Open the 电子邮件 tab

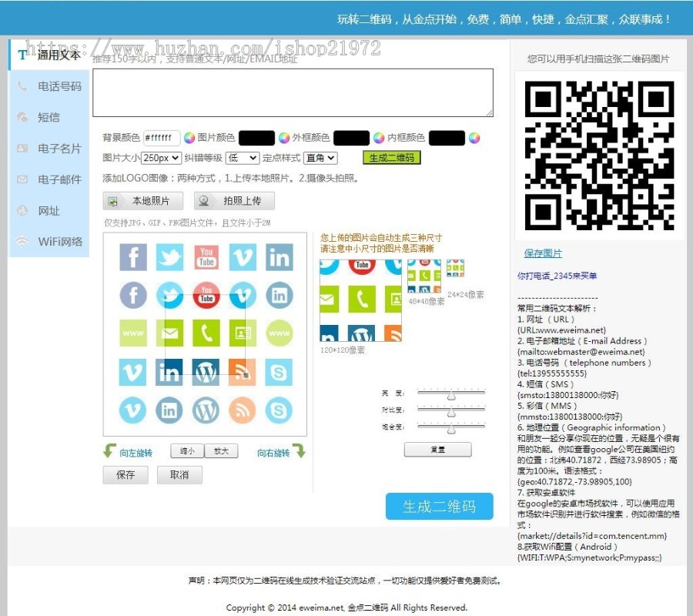(x=49, y=179)
